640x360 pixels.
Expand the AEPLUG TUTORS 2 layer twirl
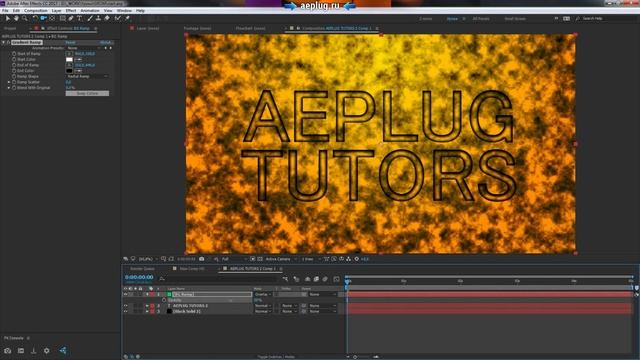(x=147, y=306)
